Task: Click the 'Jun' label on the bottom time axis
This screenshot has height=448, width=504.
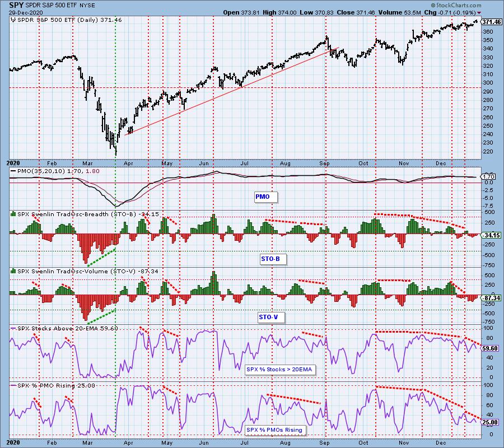Action: (x=204, y=443)
